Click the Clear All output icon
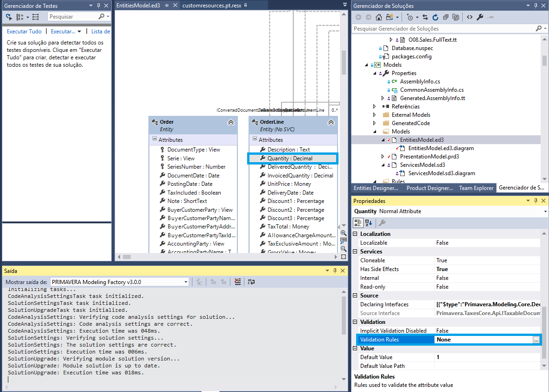Screen dimensions: 549x392 tap(238, 282)
